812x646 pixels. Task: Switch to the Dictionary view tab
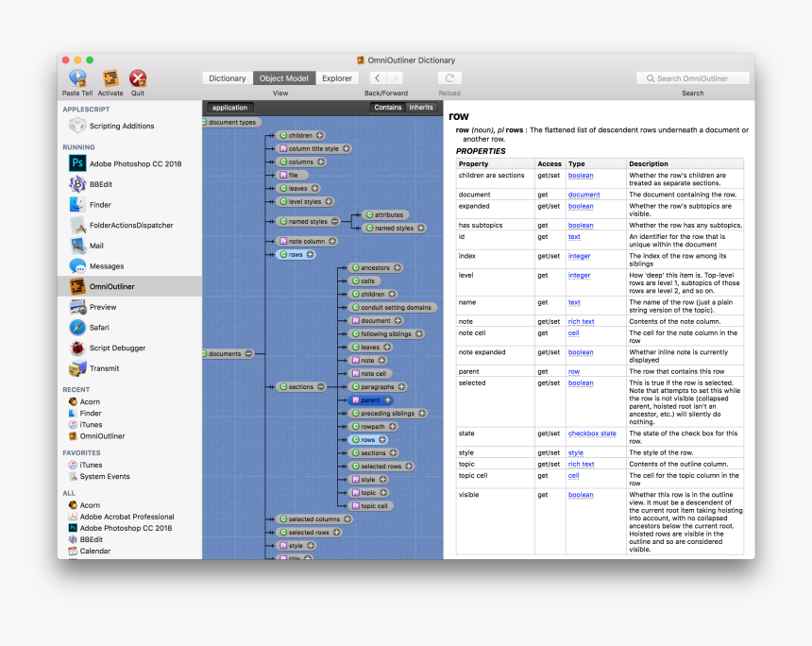(228, 78)
